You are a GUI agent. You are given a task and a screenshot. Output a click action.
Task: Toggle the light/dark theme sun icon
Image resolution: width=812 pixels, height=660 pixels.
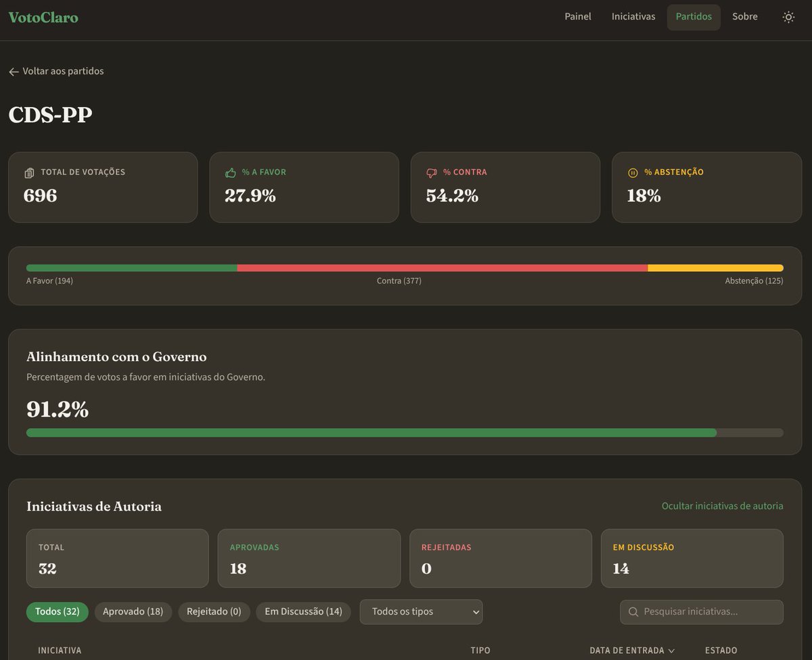point(788,17)
